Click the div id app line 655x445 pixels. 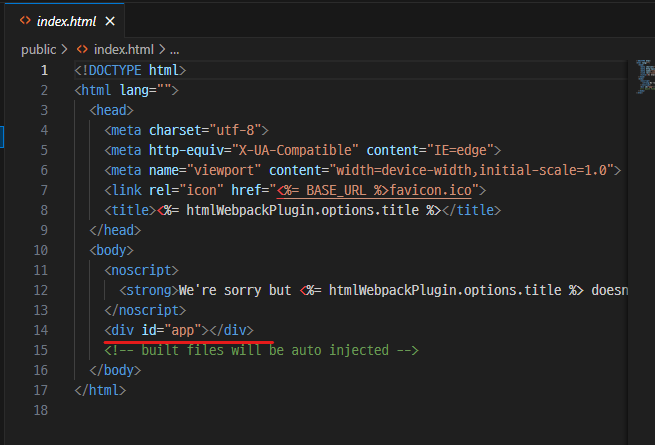179,330
